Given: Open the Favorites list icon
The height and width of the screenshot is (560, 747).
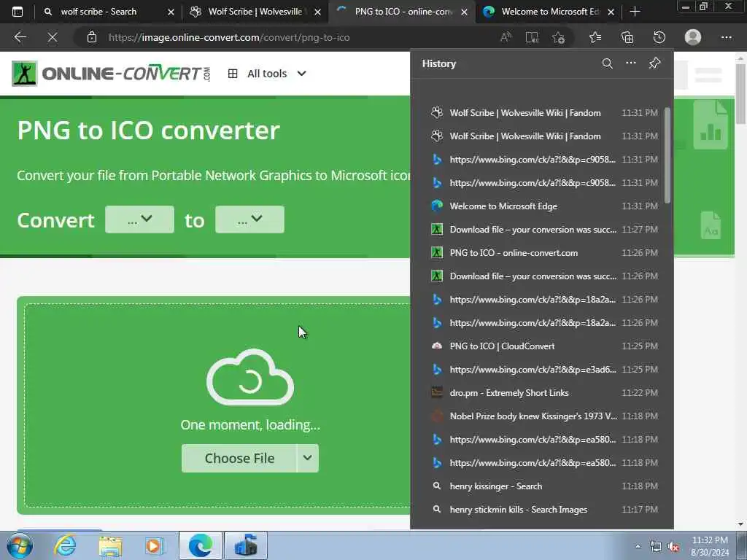Looking at the screenshot, I should tap(595, 37).
